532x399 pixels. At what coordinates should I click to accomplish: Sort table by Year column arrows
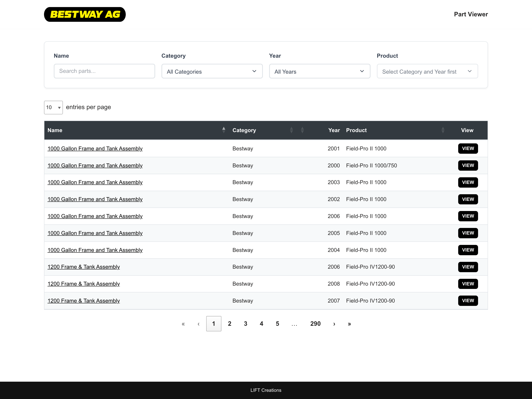point(302,130)
